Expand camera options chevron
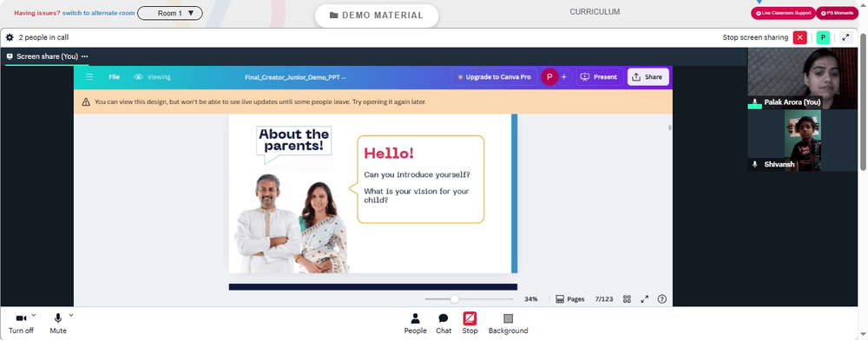 [x=33, y=315]
